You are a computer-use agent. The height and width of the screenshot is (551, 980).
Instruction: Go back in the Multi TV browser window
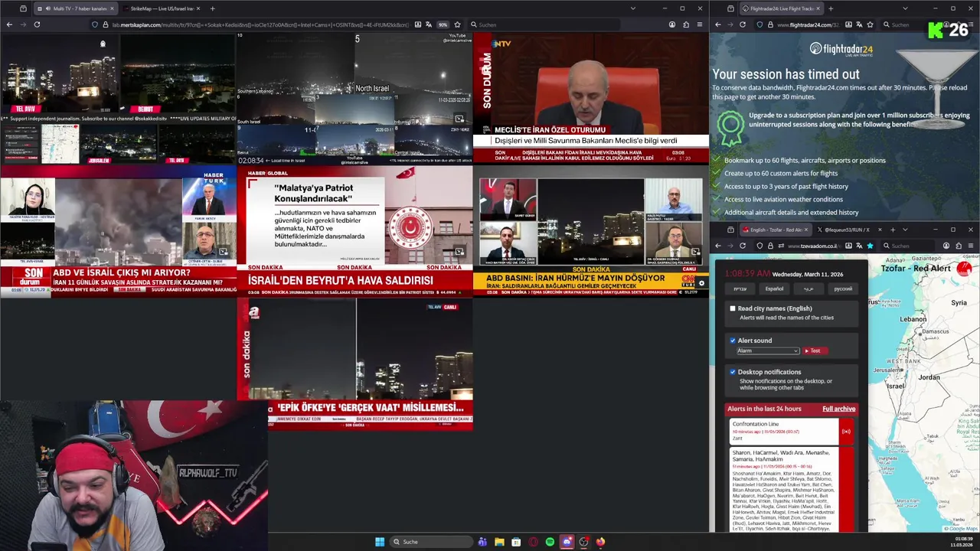(9, 24)
